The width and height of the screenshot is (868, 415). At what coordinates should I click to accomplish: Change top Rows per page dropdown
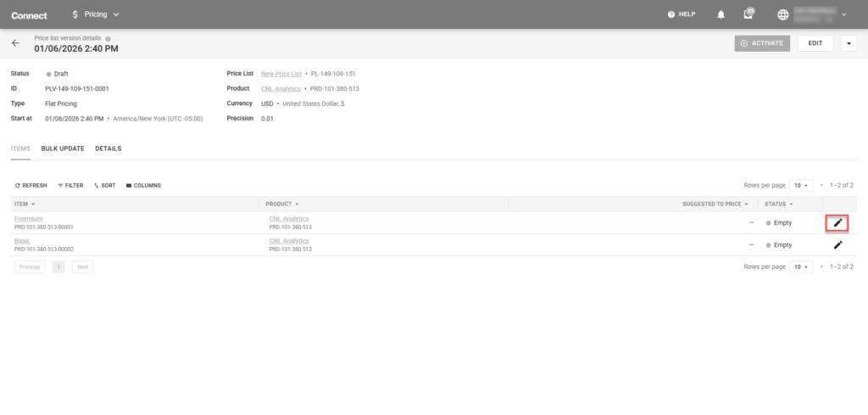click(802, 185)
